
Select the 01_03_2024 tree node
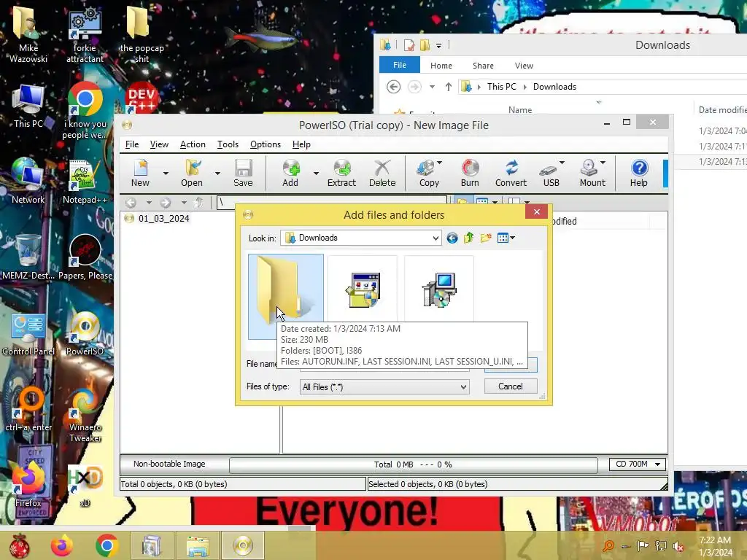(163, 219)
